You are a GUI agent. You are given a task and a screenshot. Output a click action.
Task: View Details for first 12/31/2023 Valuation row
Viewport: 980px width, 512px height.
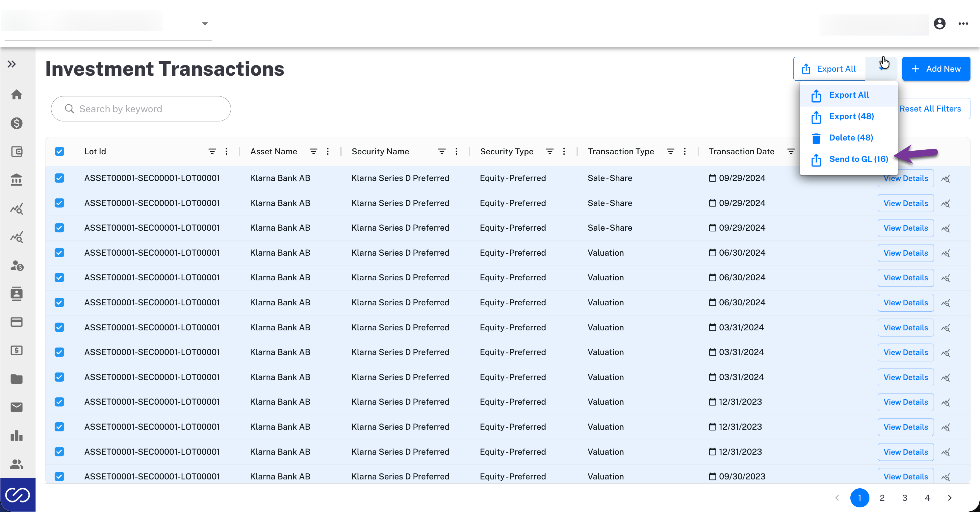[x=905, y=402]
